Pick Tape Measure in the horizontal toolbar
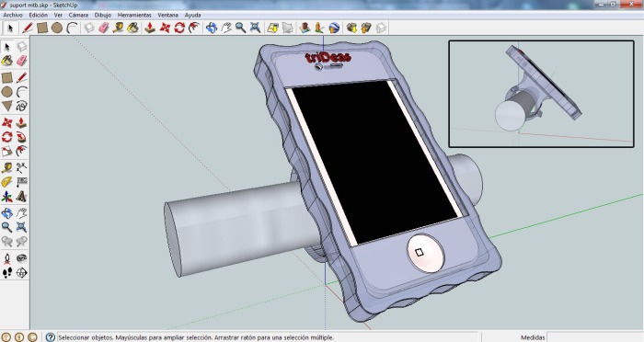This screenshot has height=342, width=644. click(119, 28)
